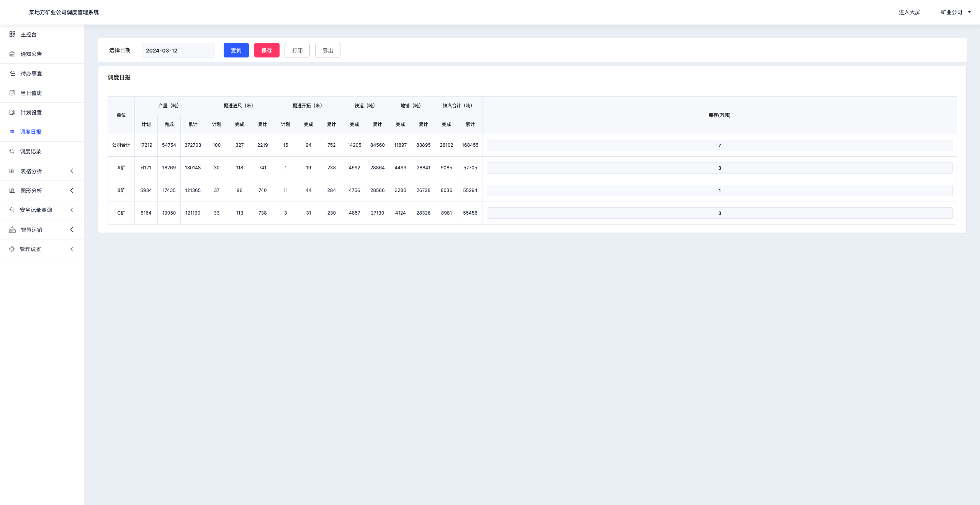Expand the 管理设置 submenu chevron
The width and height of the screenshot is (980, 505).
point(72,249)
